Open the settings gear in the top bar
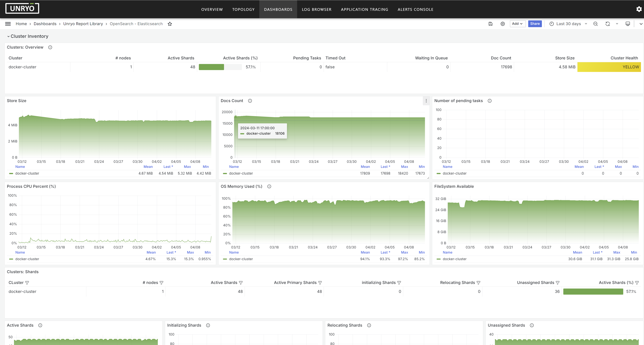644x345 pixels. [639, 9]
